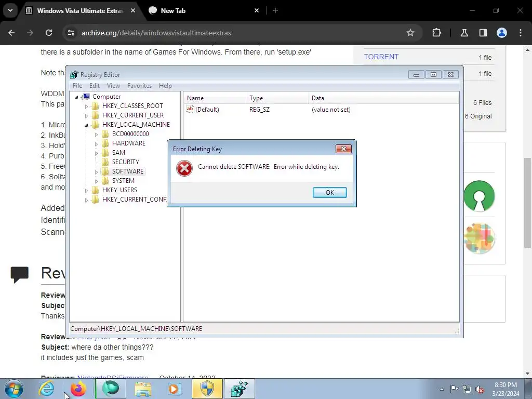Open Registry Editor Edit menu
This screenshot has height=399, width=532.
pyautogui.click(x=95, y=86)
